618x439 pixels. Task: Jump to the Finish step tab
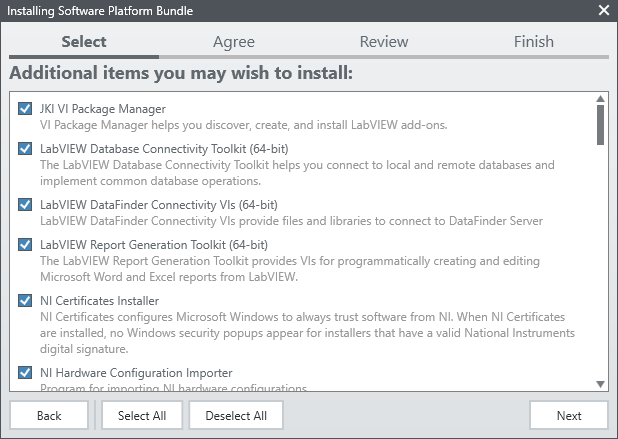pos(534,42)
